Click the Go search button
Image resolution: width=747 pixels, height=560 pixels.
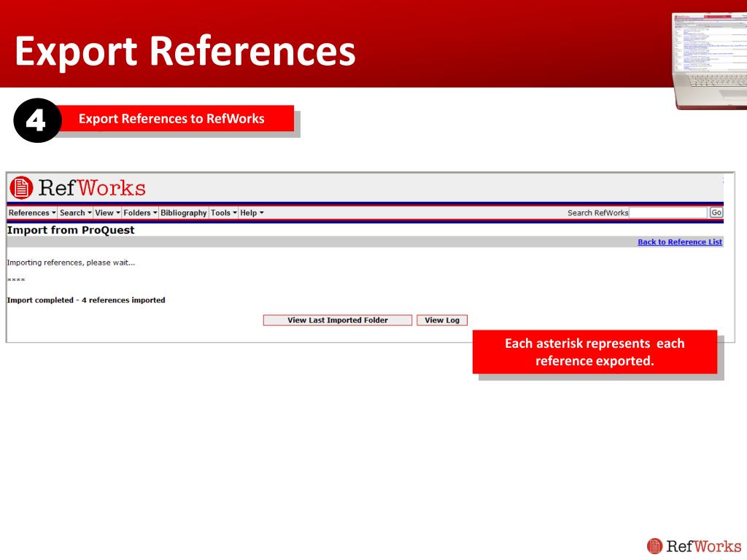716,213
